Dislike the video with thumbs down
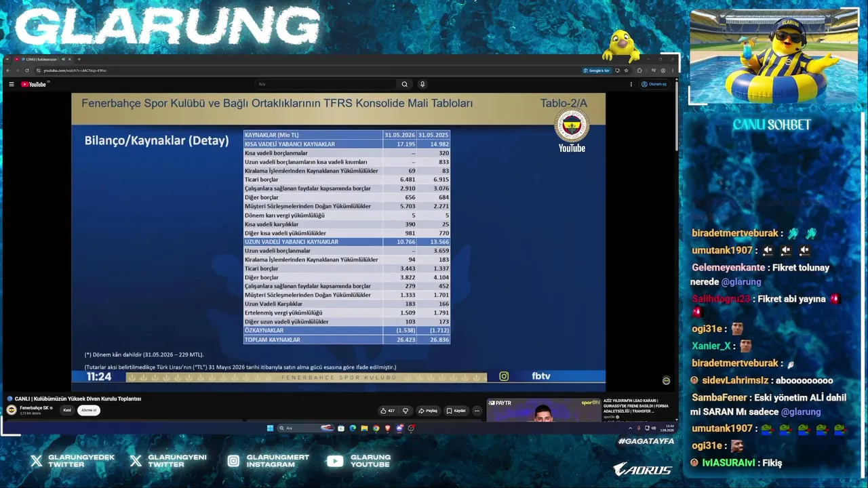The height and width of the screenshot is (488, 868). [x=406, y=411]
